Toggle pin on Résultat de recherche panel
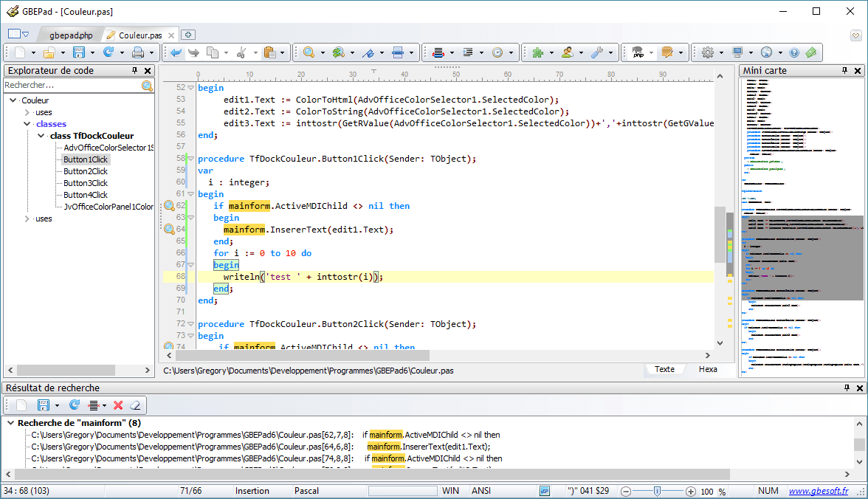The width and height of the screenshot is (868, 499). tap(847, 388)
